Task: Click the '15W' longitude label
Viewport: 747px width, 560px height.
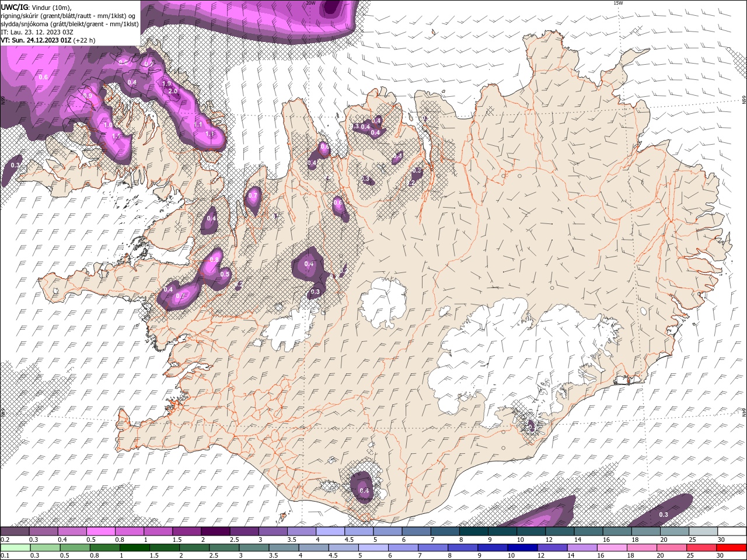Action: (618, 3)
